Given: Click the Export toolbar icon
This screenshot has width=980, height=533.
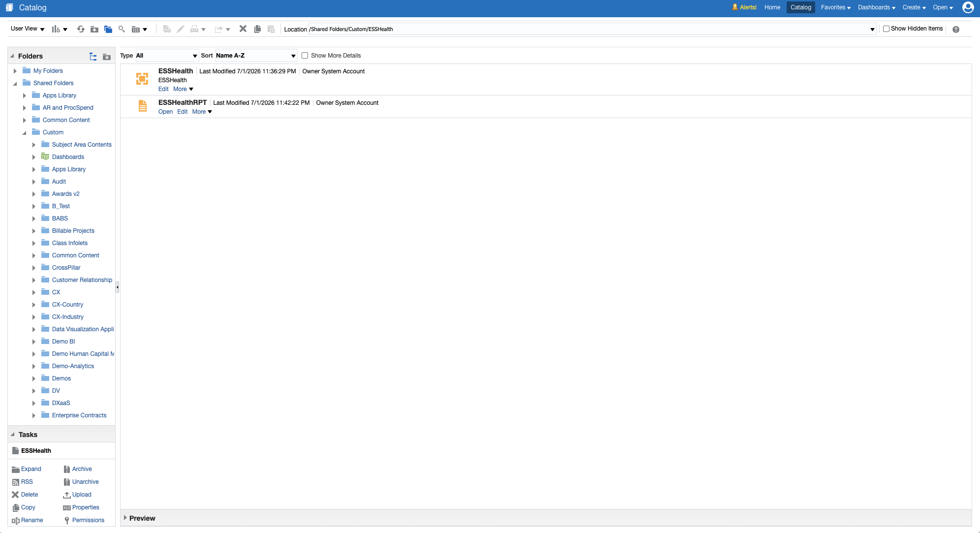Looking at the screenshot, I should click(x=222, y=29).
